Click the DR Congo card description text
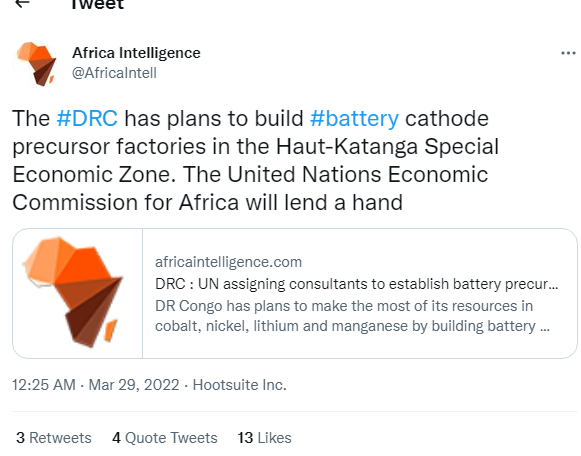Viewport: 581px width, 456px height. 352,316
